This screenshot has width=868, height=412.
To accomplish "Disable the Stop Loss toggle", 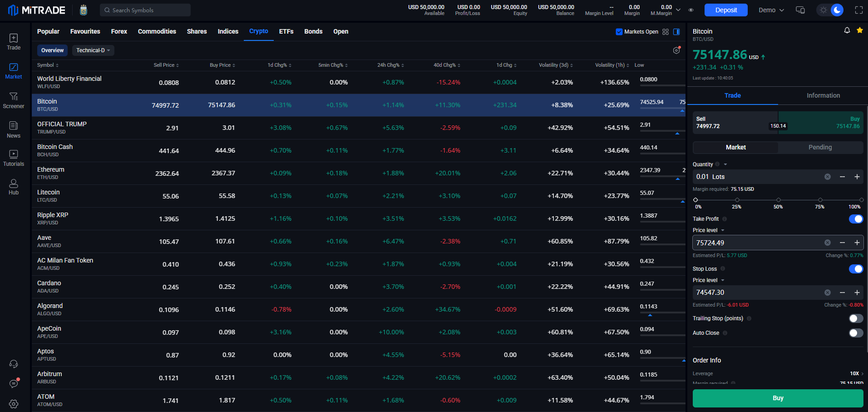I will pos(855,268).
